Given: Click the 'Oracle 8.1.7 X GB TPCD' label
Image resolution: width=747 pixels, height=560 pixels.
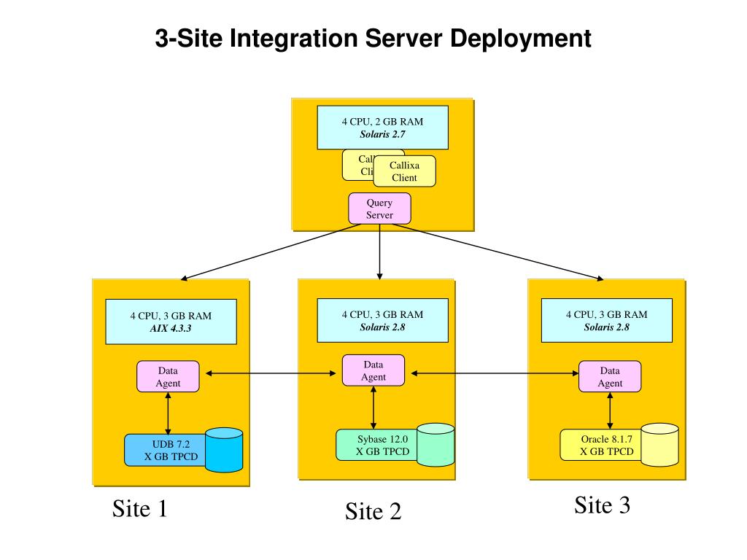Looking at the screenshot, I should (601, 446).
